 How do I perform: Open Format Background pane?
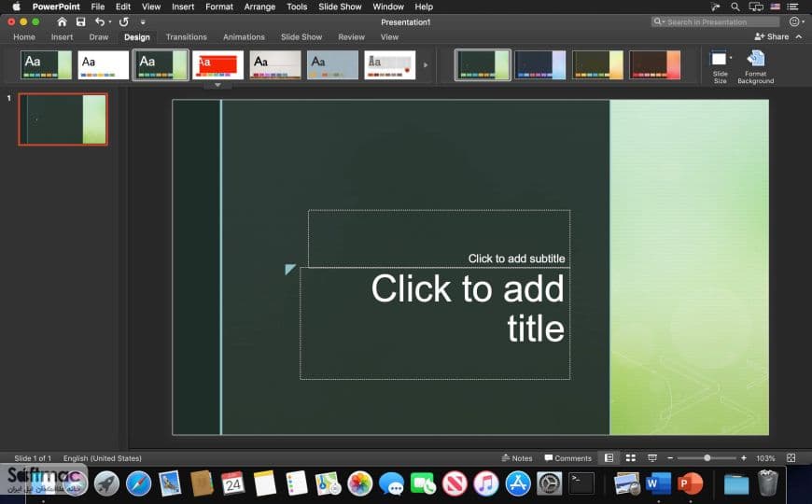point(756,67)
